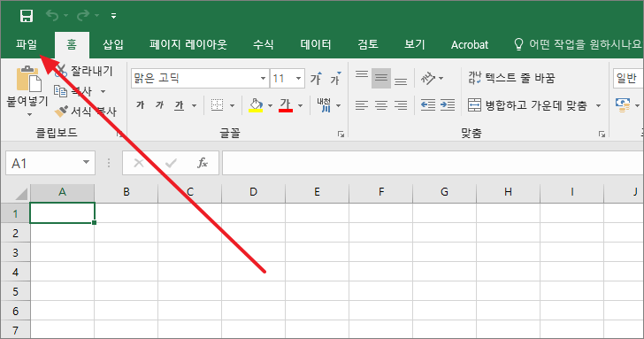This screenshot has height=339, width=644.
Task: Click the Undo arrow icon
Action: coord(52,16)
